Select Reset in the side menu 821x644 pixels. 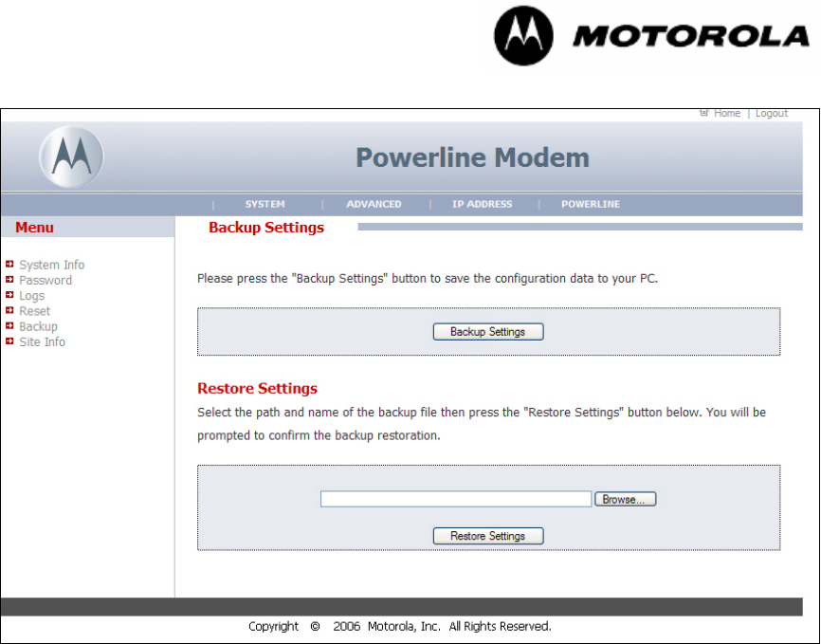[x=34, y=311]
